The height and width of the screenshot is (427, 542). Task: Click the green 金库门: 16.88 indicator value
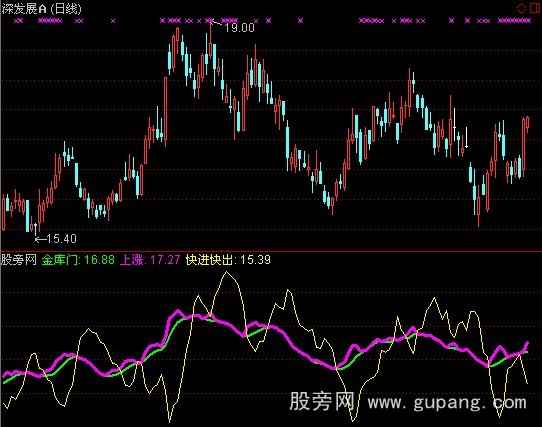[78, 260]
